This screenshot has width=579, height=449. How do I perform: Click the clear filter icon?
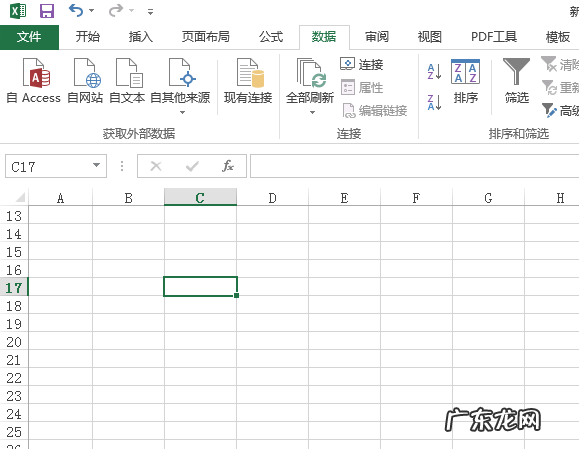[549, 64]
